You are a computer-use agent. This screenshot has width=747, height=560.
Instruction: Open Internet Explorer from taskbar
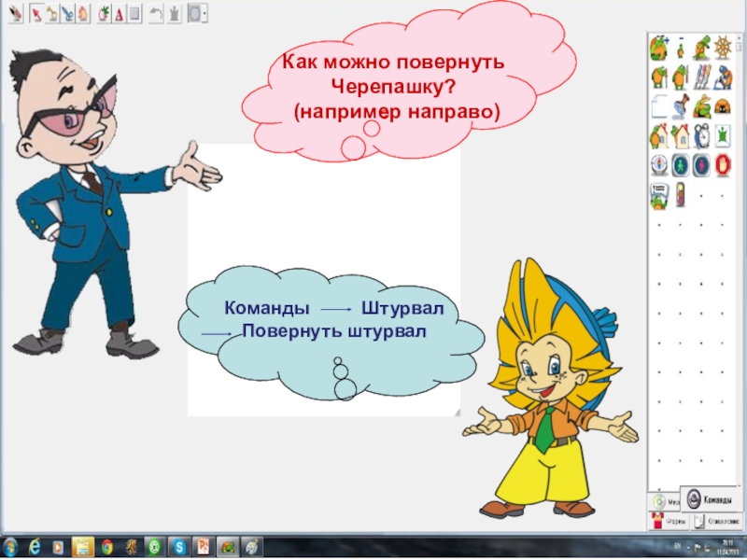(x=35, y=548)
